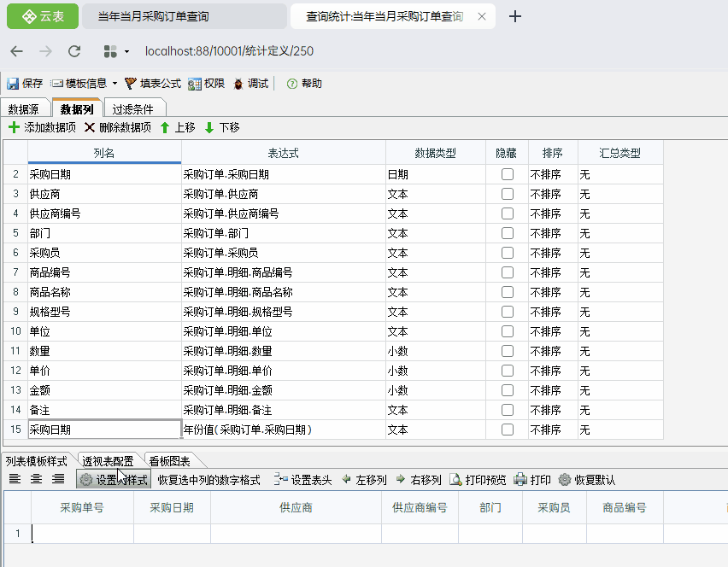Switch to 透视表配置 tab

pyautogui.click(x=108, y=461)
